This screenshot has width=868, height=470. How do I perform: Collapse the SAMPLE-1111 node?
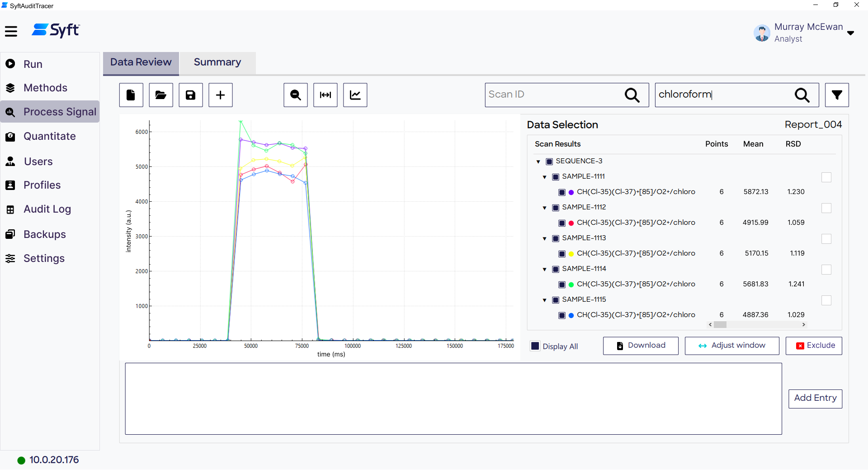tap(544, 177)
